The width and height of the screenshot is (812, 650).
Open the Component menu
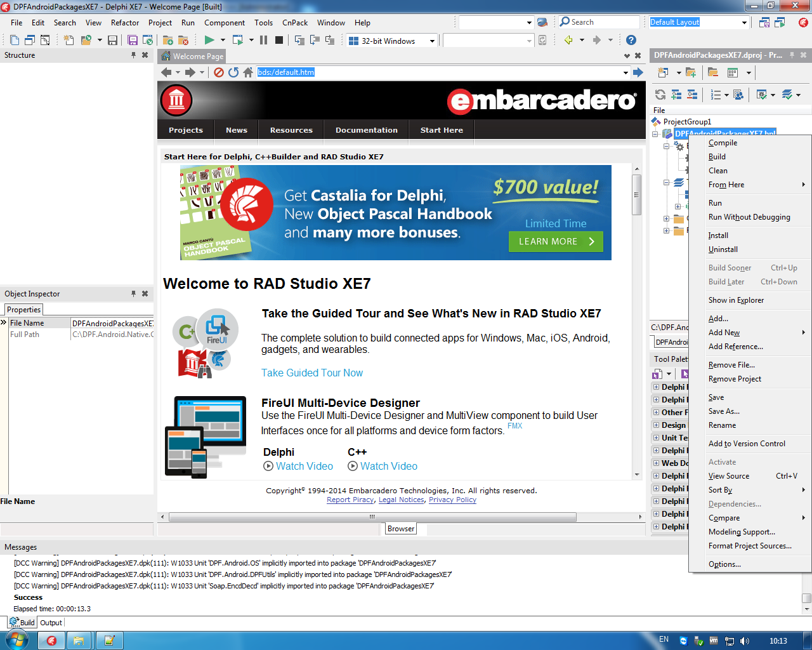click(224, 23)
